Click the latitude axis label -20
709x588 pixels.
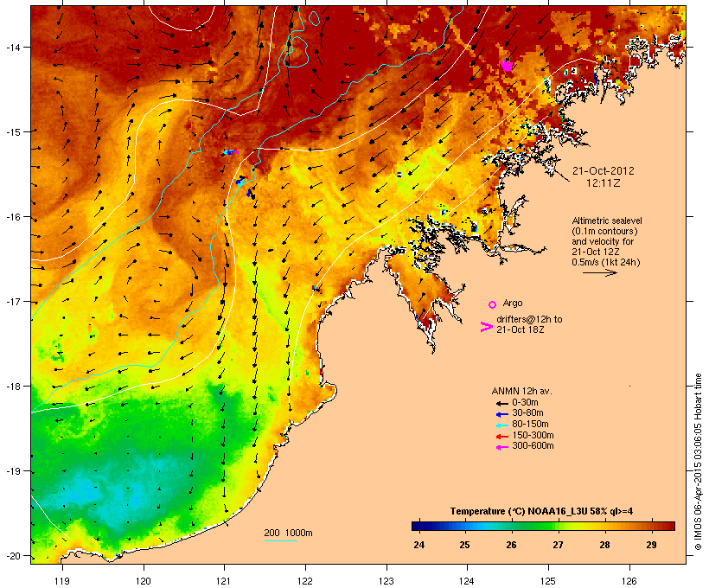coord(12,556)
